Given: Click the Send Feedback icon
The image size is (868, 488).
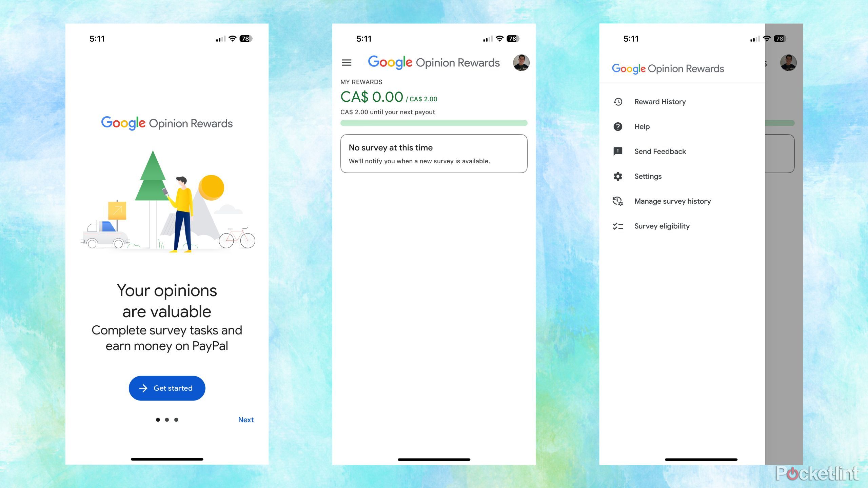Looking at the screenshot, I should (x=618, y=151).
